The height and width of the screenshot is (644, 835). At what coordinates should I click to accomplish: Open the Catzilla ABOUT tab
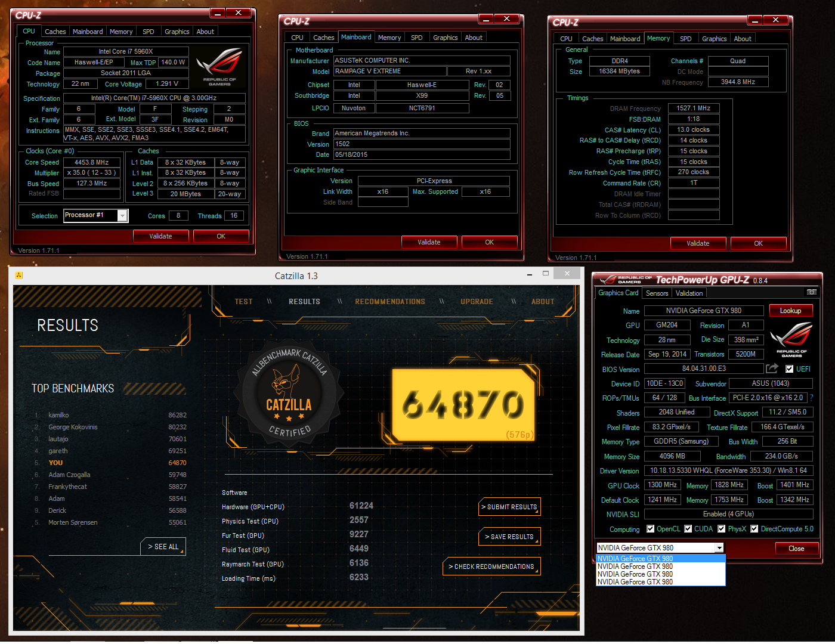(x=543, y=302)
